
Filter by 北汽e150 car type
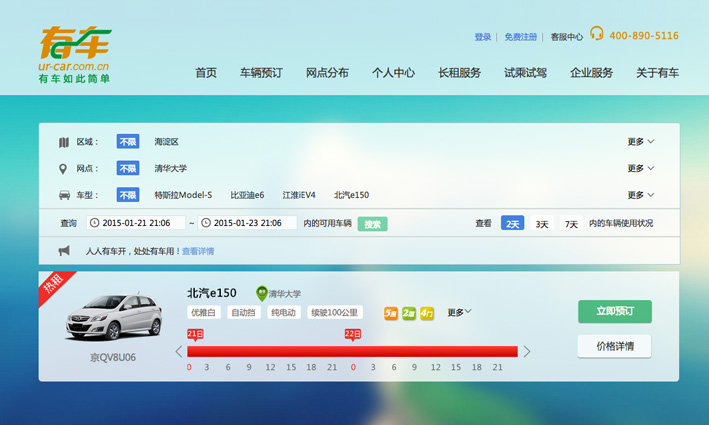point(351,195)
